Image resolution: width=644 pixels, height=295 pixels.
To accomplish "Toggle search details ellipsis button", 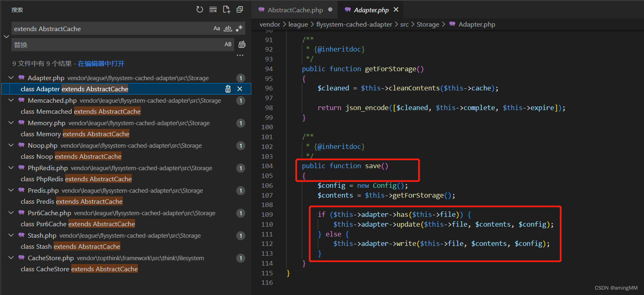I will [240, 55].
